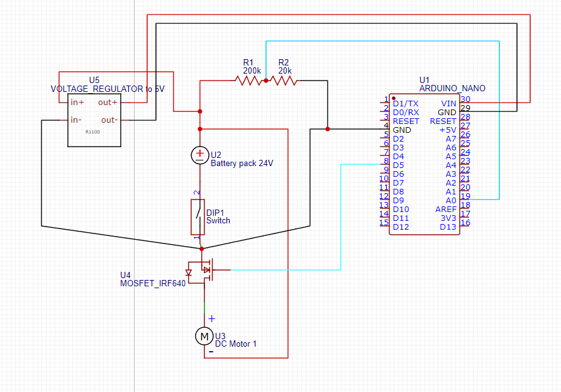Select the Battery pack 24V label
This screenshot has height=392, width=561.
click(242, 164)
